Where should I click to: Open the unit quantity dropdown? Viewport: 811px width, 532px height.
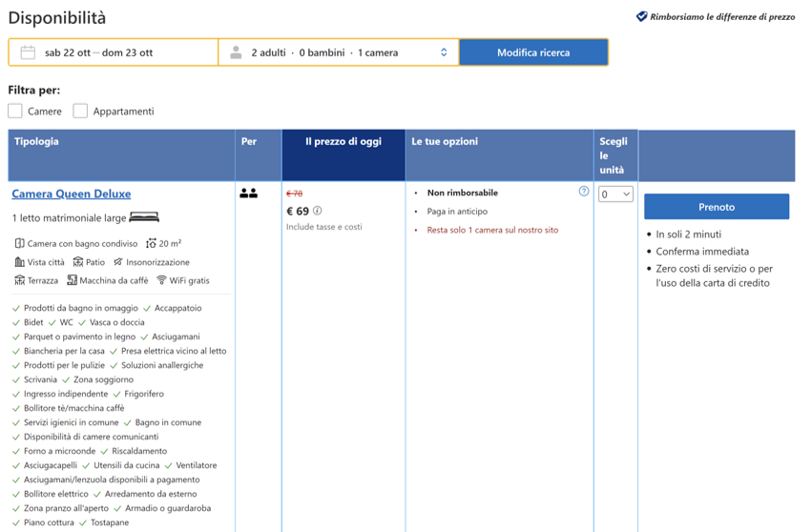(x=615, y=194)
